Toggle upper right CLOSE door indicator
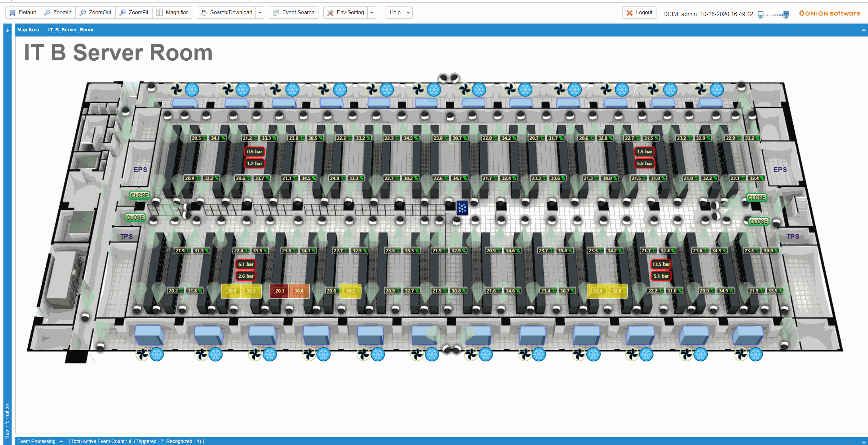Viewport: 868px width, 445px height. (756, 198)
